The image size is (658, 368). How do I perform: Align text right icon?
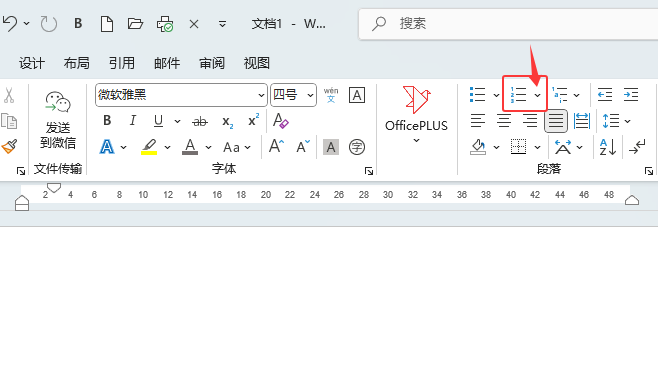point(530,121)
